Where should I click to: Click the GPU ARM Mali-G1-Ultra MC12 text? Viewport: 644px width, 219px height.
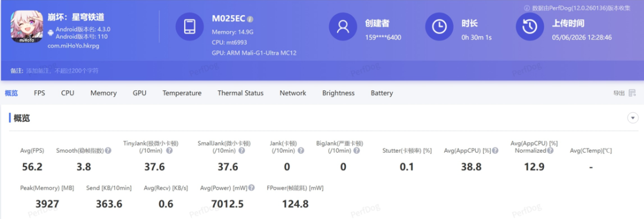pyautogui.click(x=254, y=53)
